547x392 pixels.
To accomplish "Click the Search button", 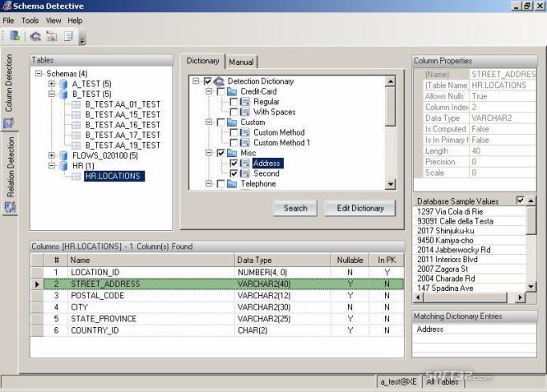I will (295, 208).
